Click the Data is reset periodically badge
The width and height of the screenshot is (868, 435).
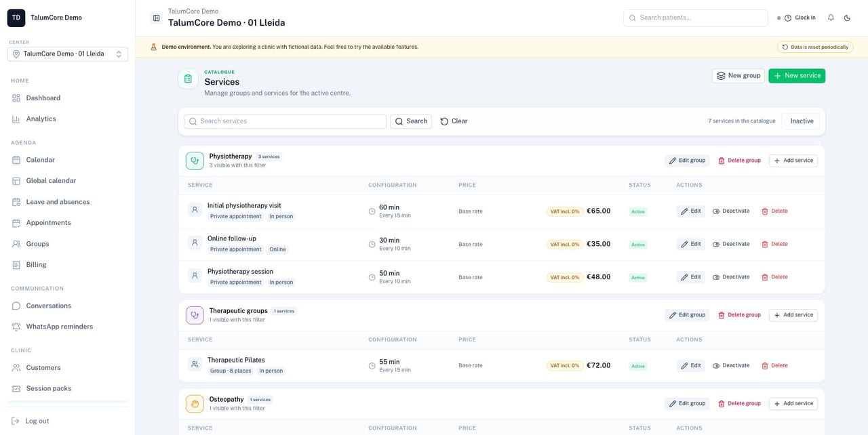click(815, 47)
